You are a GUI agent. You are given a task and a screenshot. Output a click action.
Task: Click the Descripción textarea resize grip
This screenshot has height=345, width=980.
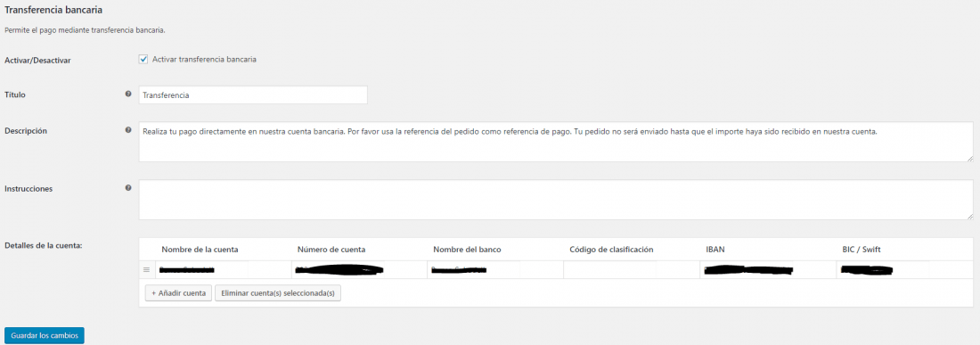tap(970, 159)
